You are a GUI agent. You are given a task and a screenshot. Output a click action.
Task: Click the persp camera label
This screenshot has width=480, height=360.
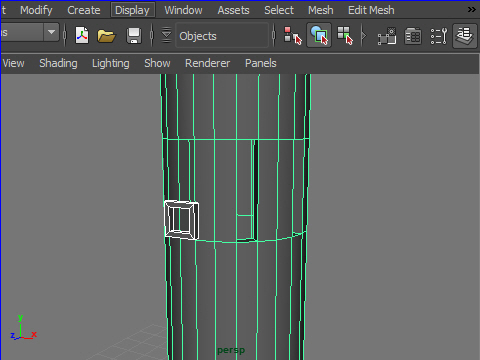[231, 350]
